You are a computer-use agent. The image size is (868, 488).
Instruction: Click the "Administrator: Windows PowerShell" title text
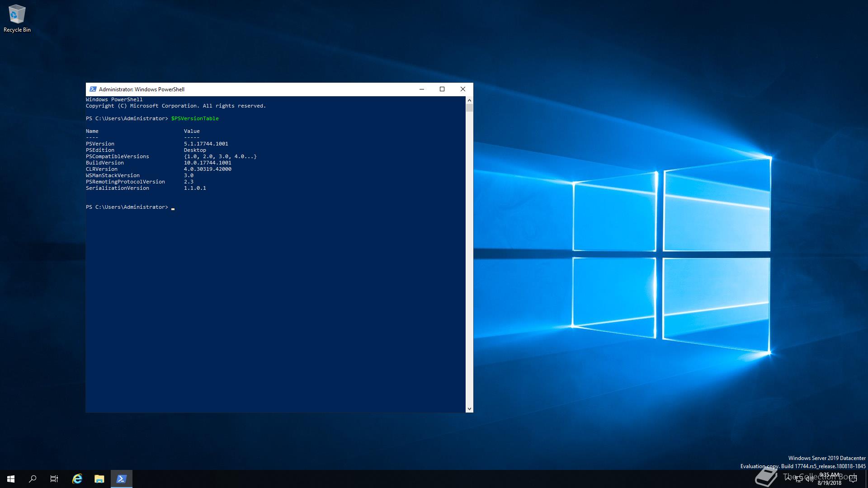click(142, 89)
